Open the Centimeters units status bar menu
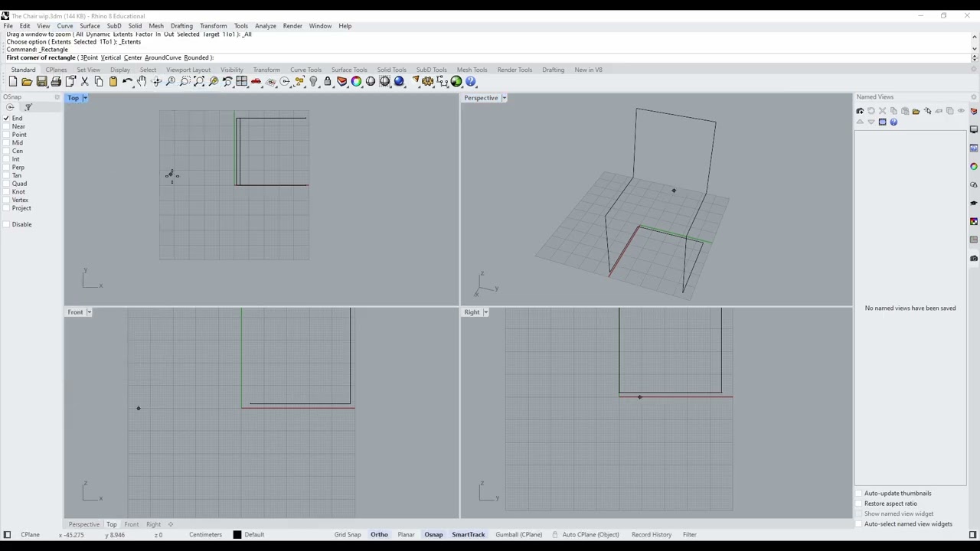This screenshot has height=551, width=980. [205, 534]
